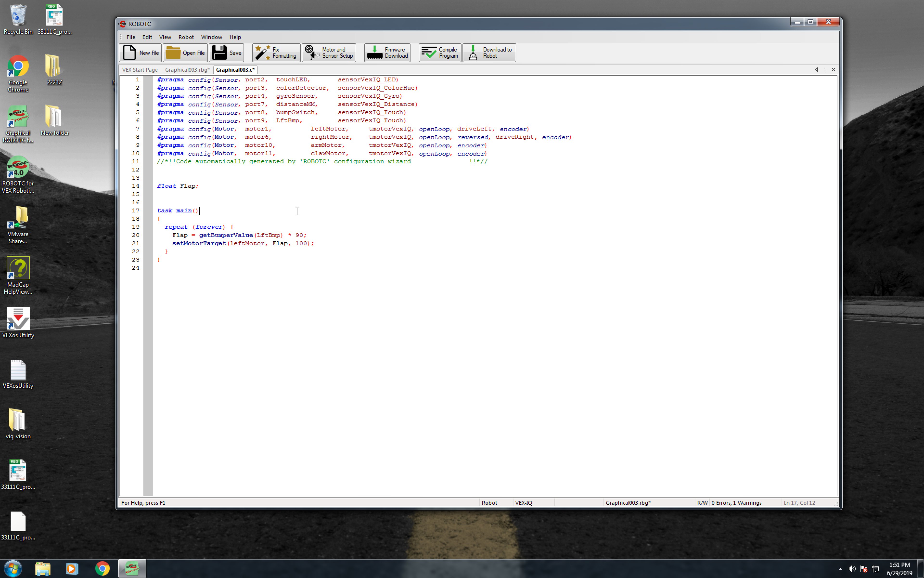Select the viq_vision folder icon
924x578 pixels.
click(18, 424)
